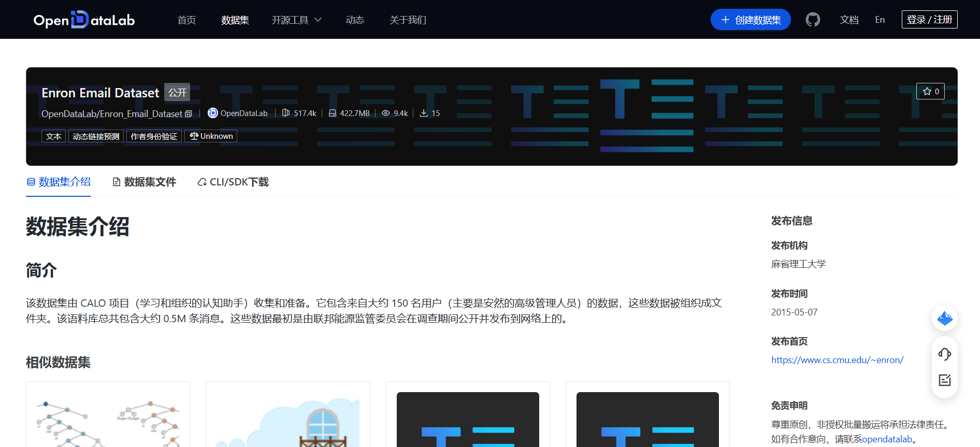Click the Unknown license tag

[211, 136]
